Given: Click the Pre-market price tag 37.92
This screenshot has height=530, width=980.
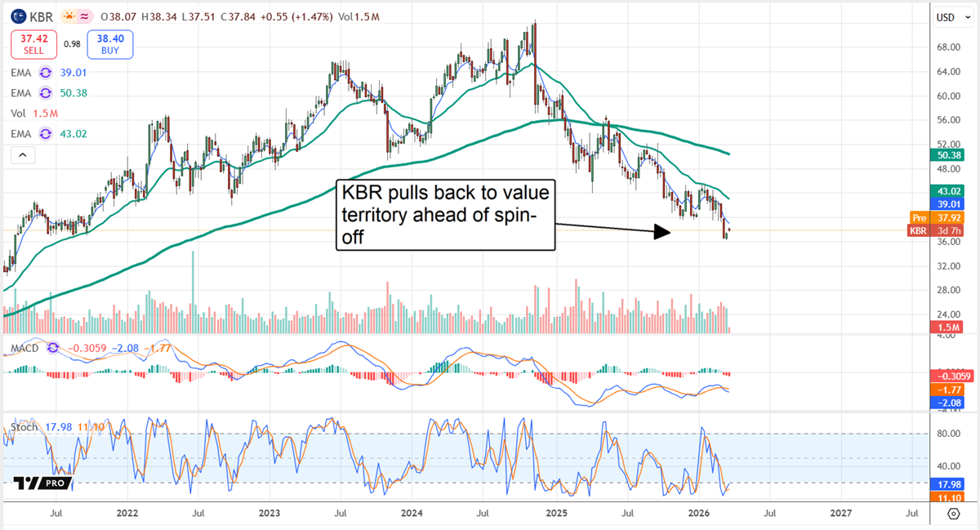Looking at the screenshot, I should tap(943, 218).
